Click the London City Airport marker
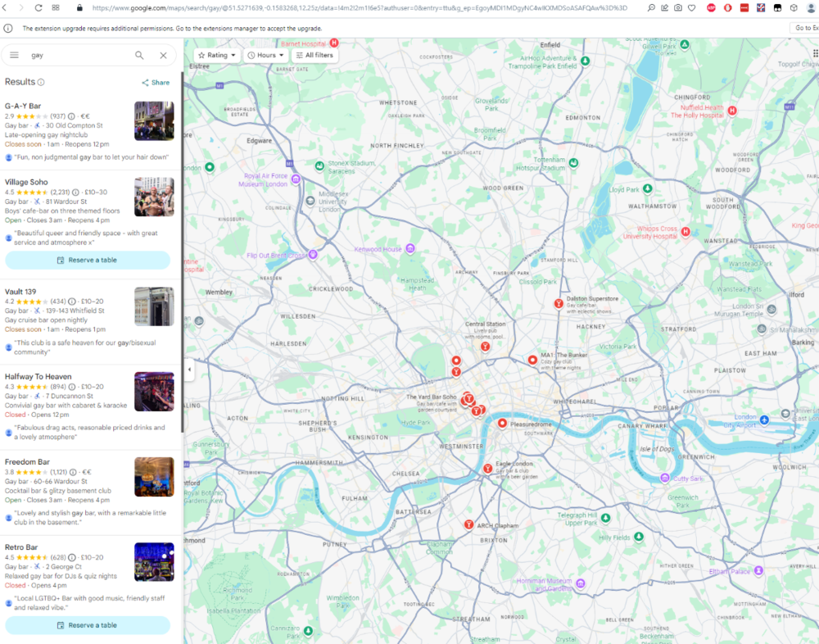The height and width of the screenshot is (644, 819). [764, 420]
